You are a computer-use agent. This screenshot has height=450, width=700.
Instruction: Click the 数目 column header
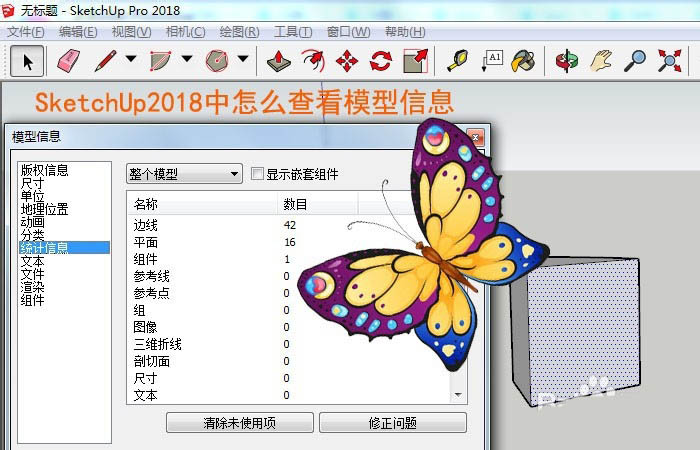pos(318,204)
